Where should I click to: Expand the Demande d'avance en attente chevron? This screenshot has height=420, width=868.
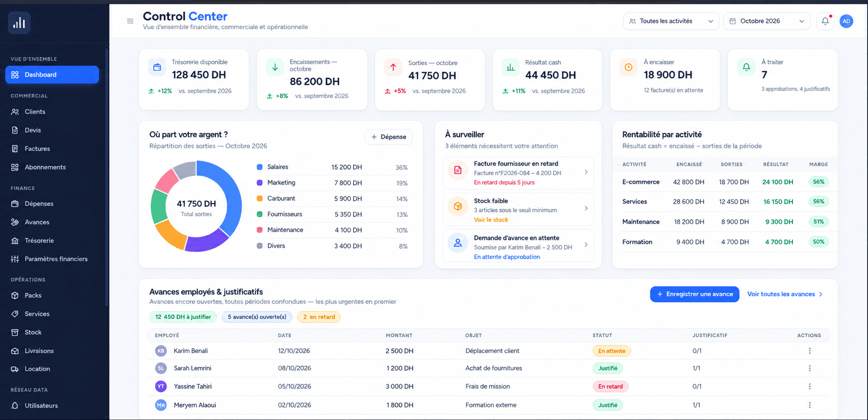(x=586, y=245)
